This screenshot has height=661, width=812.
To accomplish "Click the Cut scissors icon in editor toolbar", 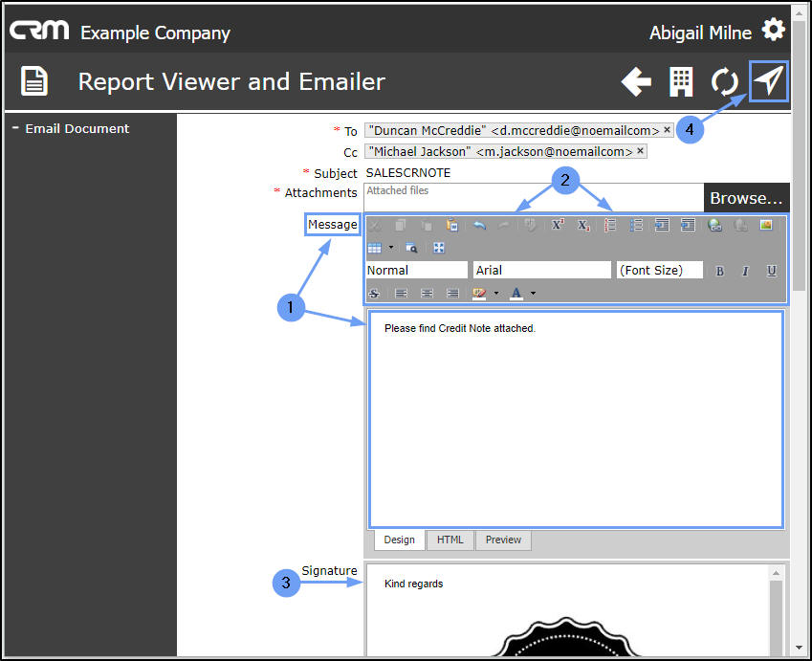I will click(x=374, y=226).
